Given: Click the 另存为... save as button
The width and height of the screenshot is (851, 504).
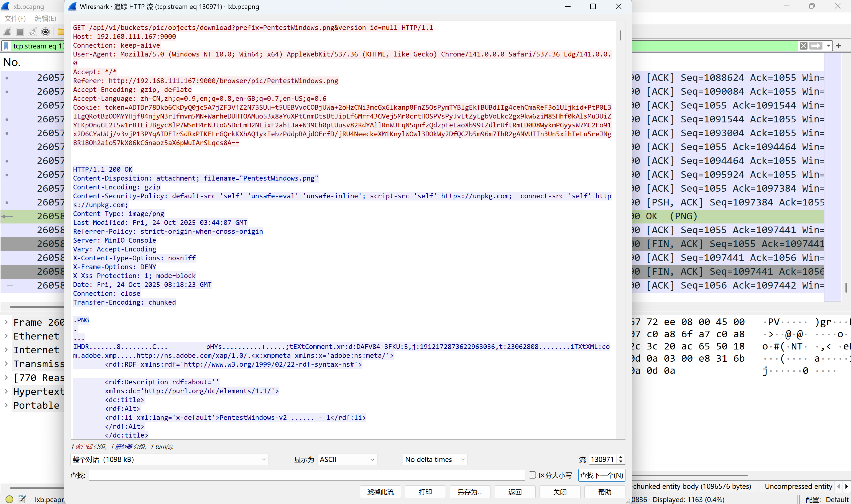Looking at the screenshot, I should [x=470, y=492].
